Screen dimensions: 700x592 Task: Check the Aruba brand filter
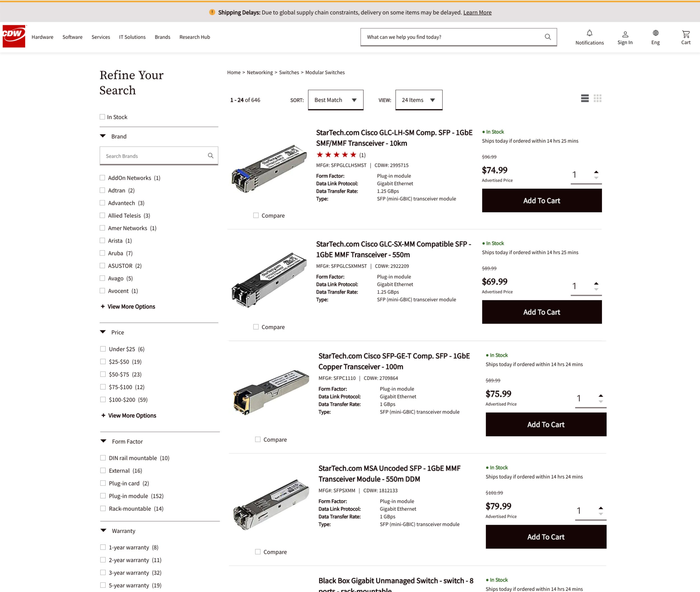102,253
